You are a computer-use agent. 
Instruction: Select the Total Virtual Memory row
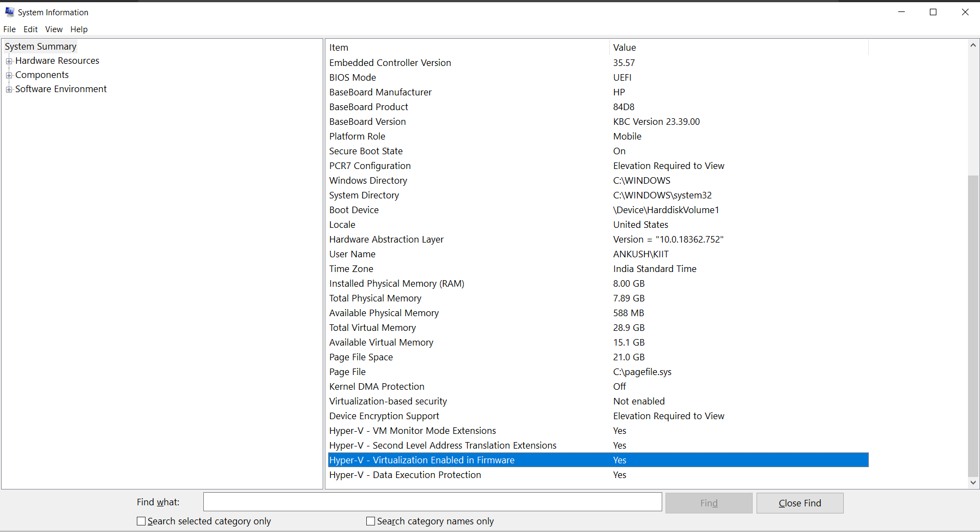pos(598,328)
